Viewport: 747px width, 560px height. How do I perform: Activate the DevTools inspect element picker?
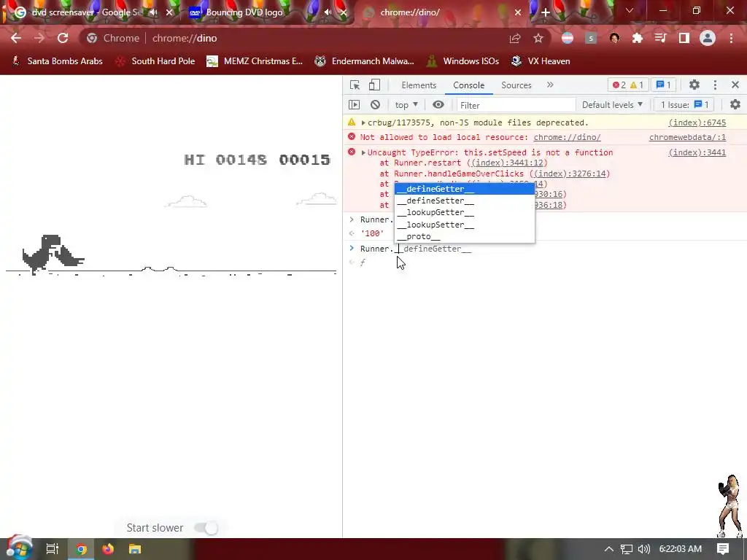[355, 85]
